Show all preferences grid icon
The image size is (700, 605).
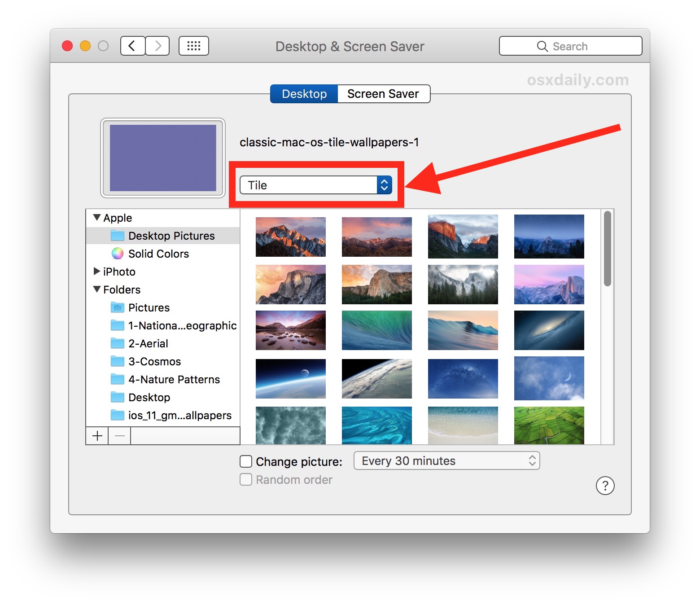pos(193,46)
